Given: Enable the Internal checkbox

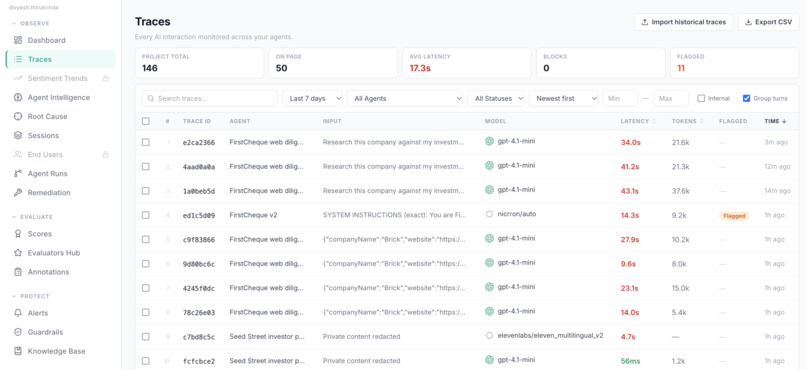Looking at the screenshot, I should click(x=701, y=98).
